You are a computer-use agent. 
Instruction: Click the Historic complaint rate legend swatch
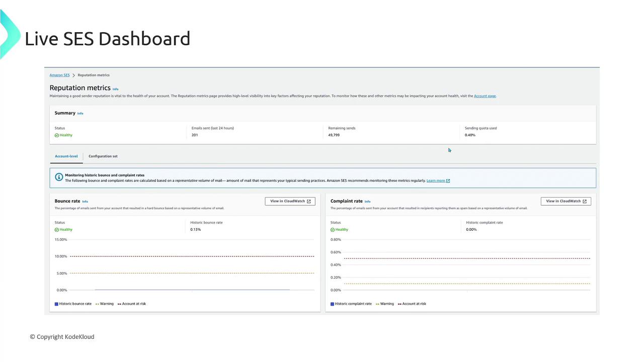(332, 304)
